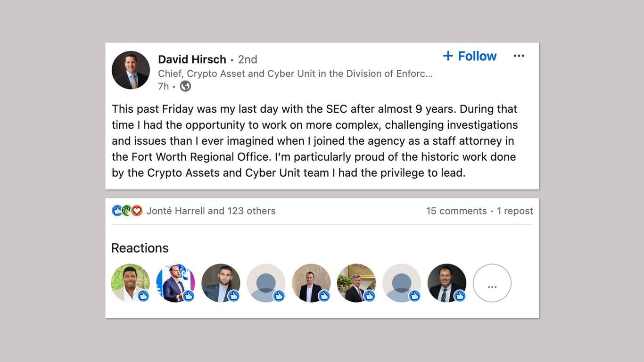This screenshot has width=644, height=362.
Task: Click the green Support hands reaction icon
Action: pos(126,211)
